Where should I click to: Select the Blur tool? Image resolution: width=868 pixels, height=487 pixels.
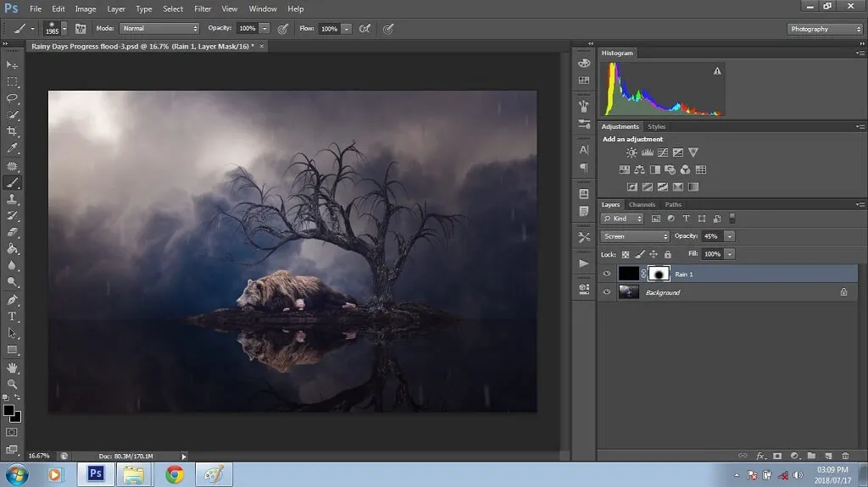[12, 266]
